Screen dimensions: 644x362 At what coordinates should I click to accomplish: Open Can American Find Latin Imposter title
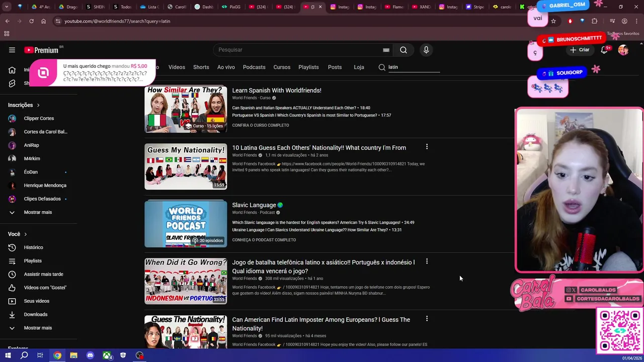321,324
